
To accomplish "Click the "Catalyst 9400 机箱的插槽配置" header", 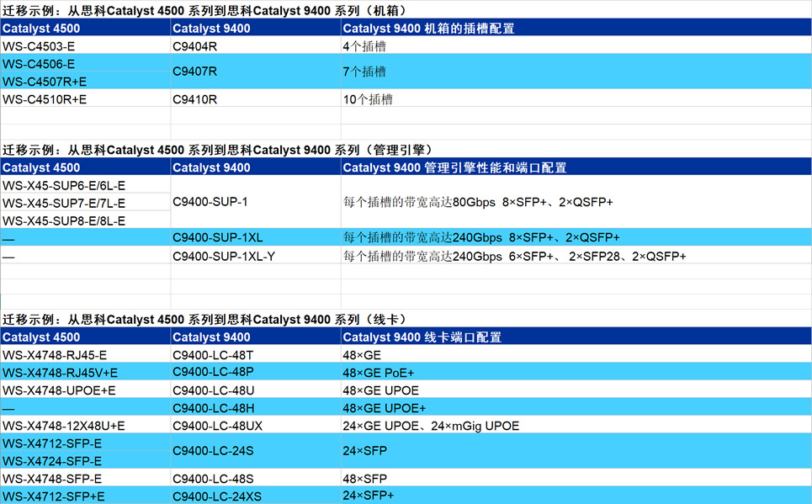I will (576, 28).
